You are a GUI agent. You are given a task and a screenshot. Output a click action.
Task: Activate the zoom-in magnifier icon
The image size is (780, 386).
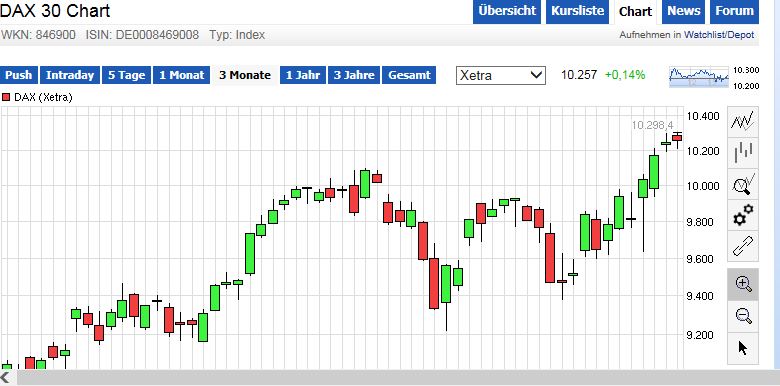pyautogui.click(x=743, y=284)
